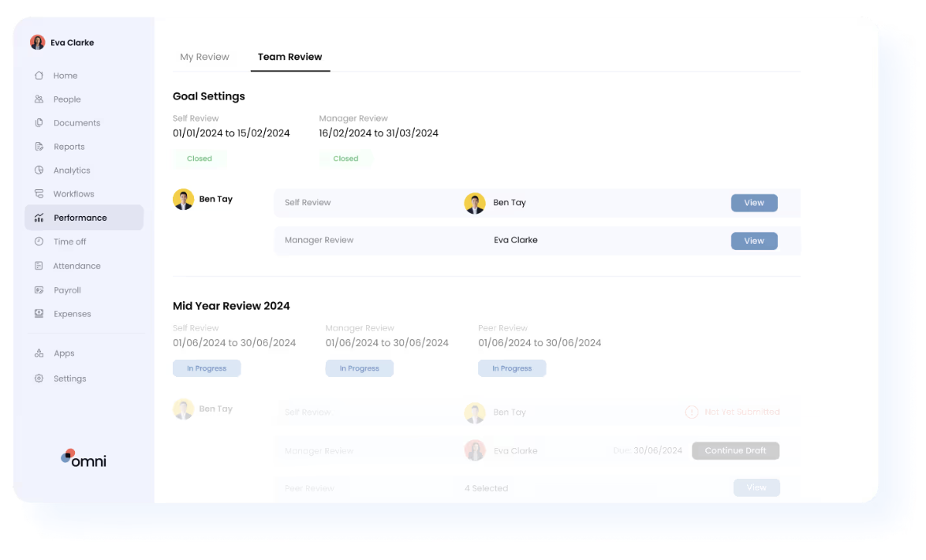
Task: Select Performance in the sidebar menu
Action: tap(80, 218)
